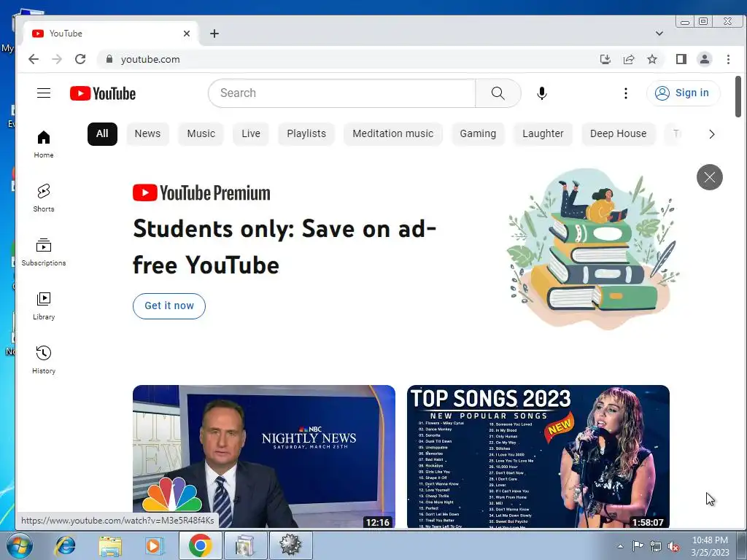
Task: Click the muted volume tray icon
Action: (x=673, y=547)
